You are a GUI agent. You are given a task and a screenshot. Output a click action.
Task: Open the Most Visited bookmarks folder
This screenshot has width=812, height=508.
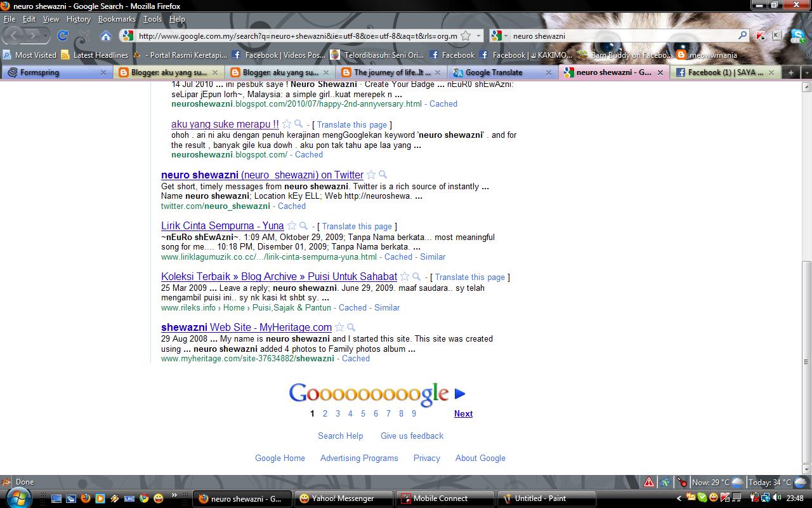click(29, 55)
